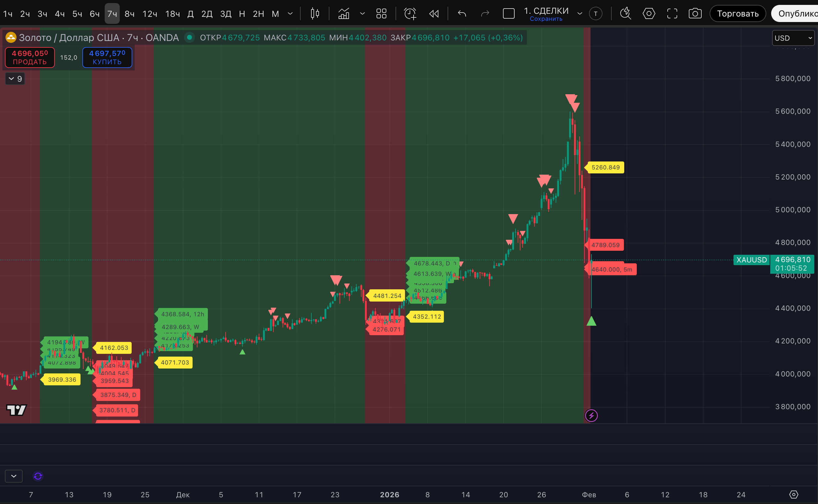Open the candlestick chart type selector

[x=315, y=14]
